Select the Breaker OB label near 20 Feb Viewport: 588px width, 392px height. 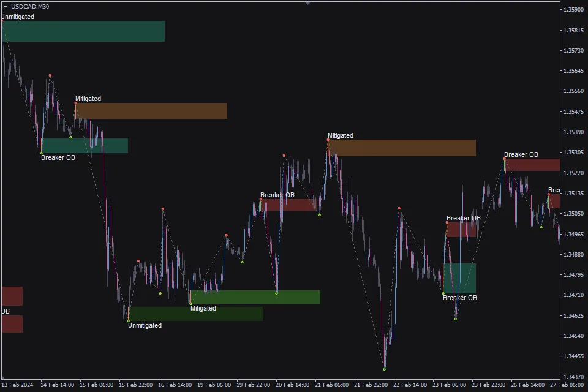[x=277, y=195]
